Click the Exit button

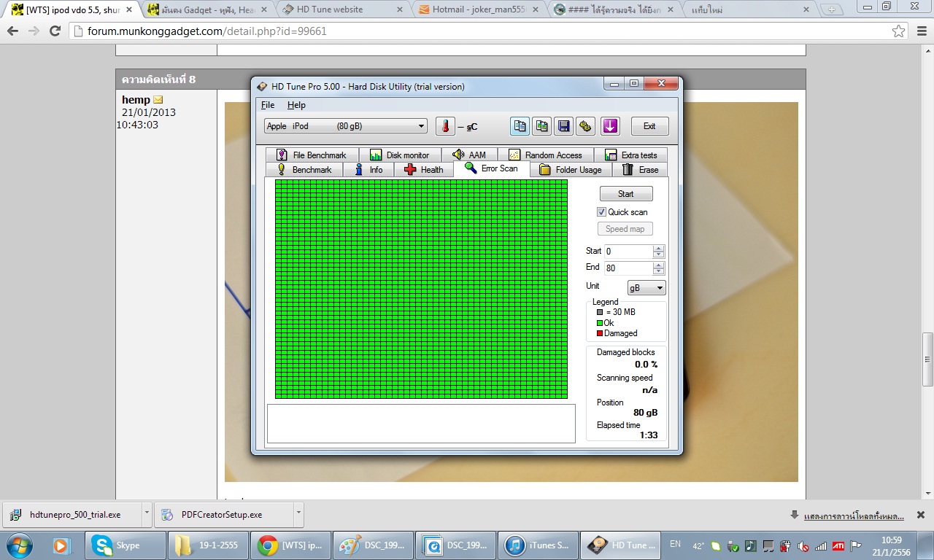[x=649, y=126]
